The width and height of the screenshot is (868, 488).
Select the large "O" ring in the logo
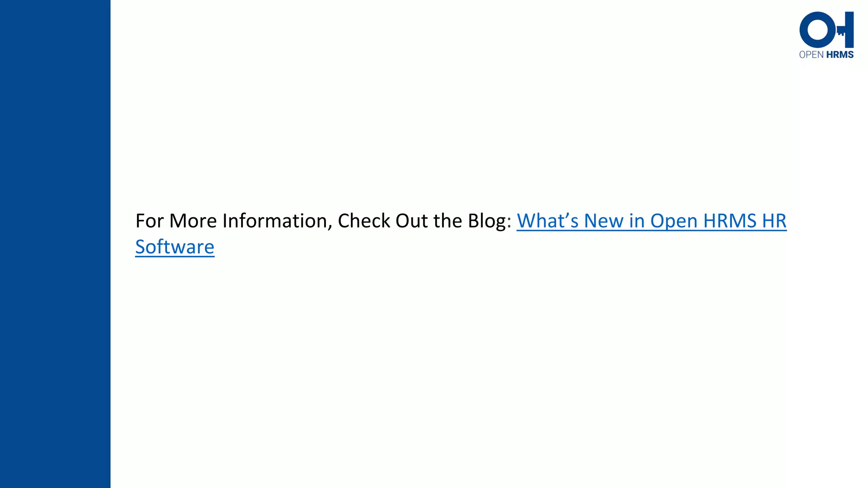(x=817, y=30)
